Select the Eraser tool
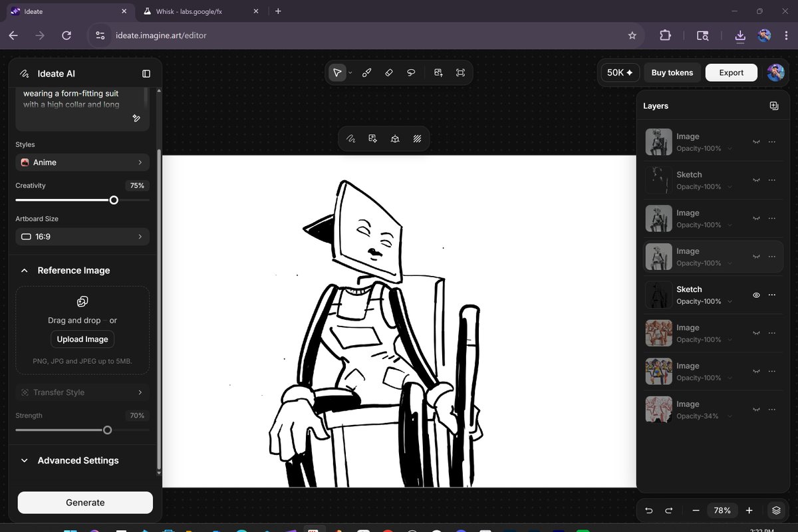This screenshot has height=532, width=798. [389, 72]
